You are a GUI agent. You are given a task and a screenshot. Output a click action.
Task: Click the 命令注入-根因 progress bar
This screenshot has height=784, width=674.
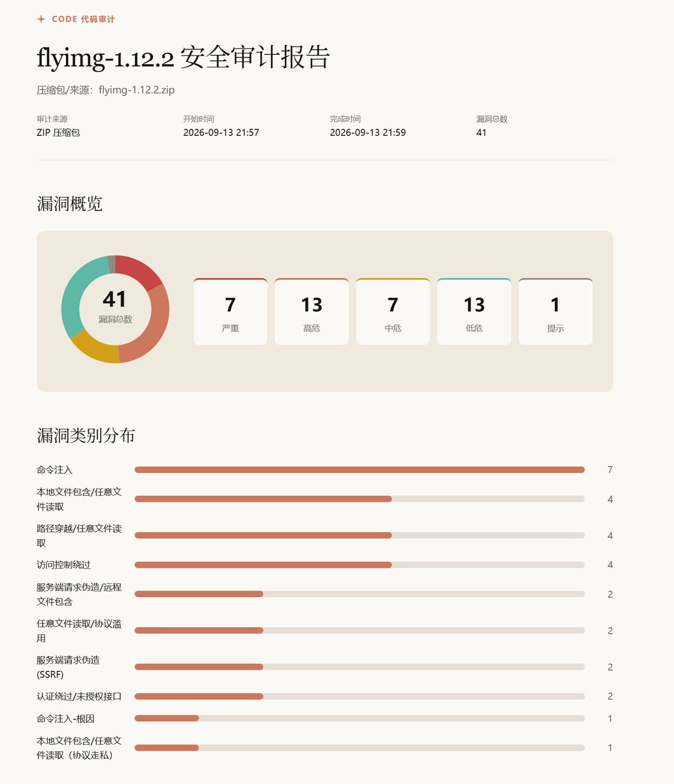point(360,719)
